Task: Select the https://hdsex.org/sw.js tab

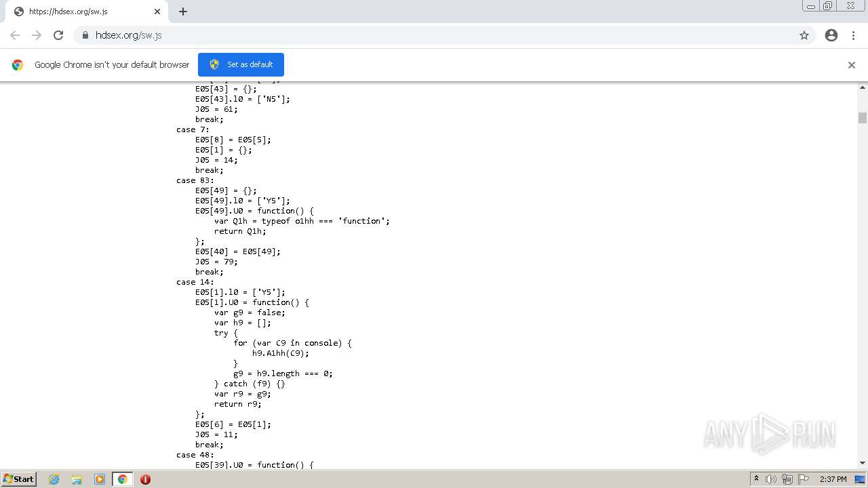Action: tap(88, 12)
